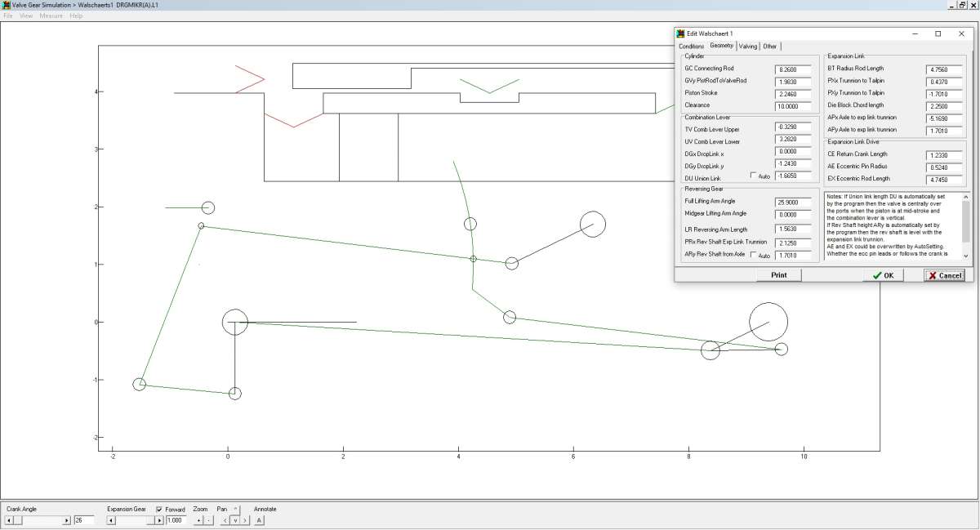Viewport: 980px width, 530px height.
Task: Open the Other tab
Action: click(x=770, y=47)
